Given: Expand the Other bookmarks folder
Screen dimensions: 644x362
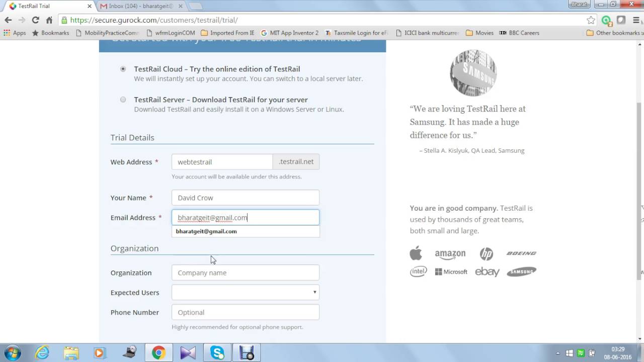Looking at the screenshot, I should (613, 33).
